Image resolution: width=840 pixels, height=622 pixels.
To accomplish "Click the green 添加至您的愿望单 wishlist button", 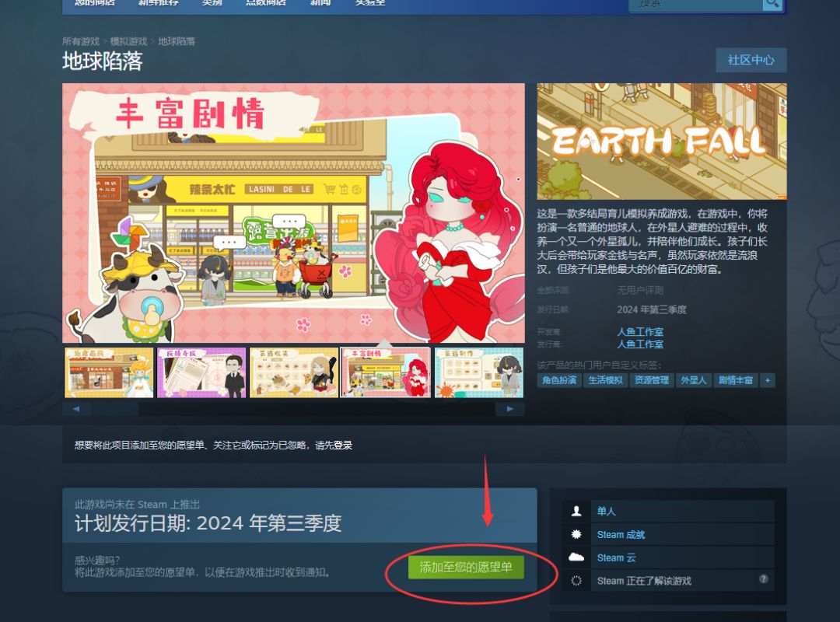I will coord(466,568).
